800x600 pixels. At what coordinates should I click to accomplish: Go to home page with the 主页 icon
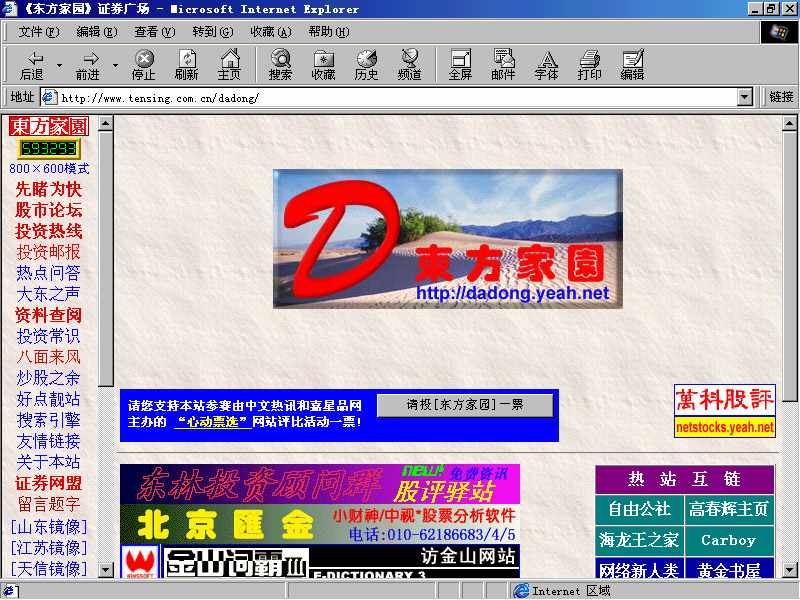click(x=230, y=64)
